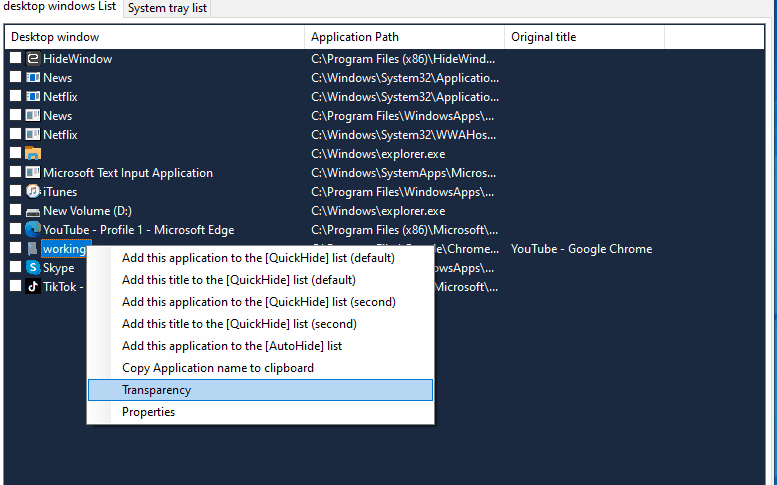Tick the checkbox for the first Netflix row
777x485 pixels.
pos(15,96)
